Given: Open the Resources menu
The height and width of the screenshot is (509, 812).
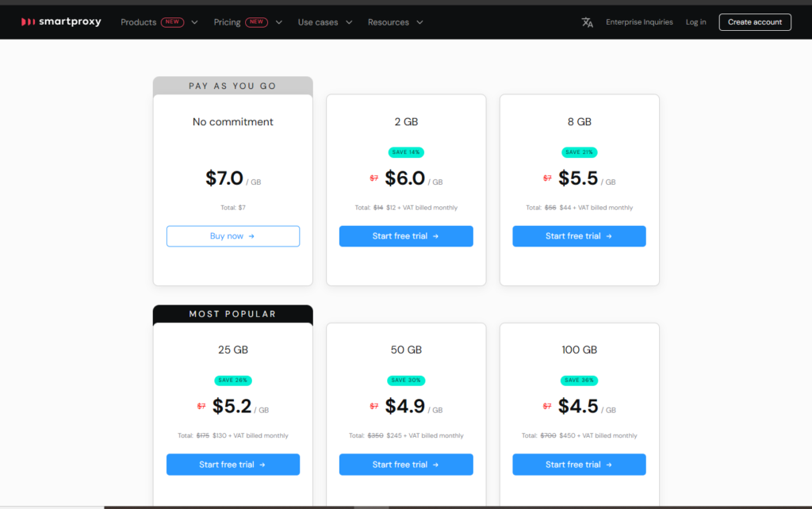Looking at the screenshot, I should point(389,22).
